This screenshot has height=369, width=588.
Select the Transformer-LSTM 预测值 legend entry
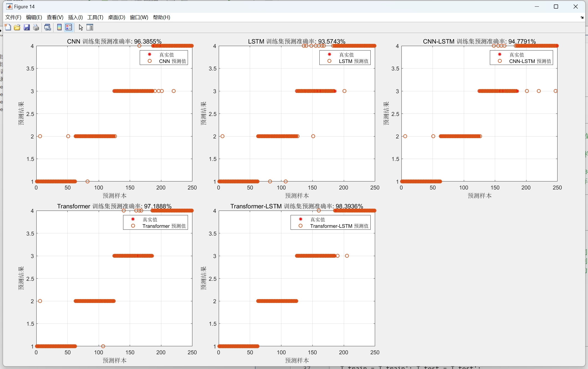click(x=339, y=226)
